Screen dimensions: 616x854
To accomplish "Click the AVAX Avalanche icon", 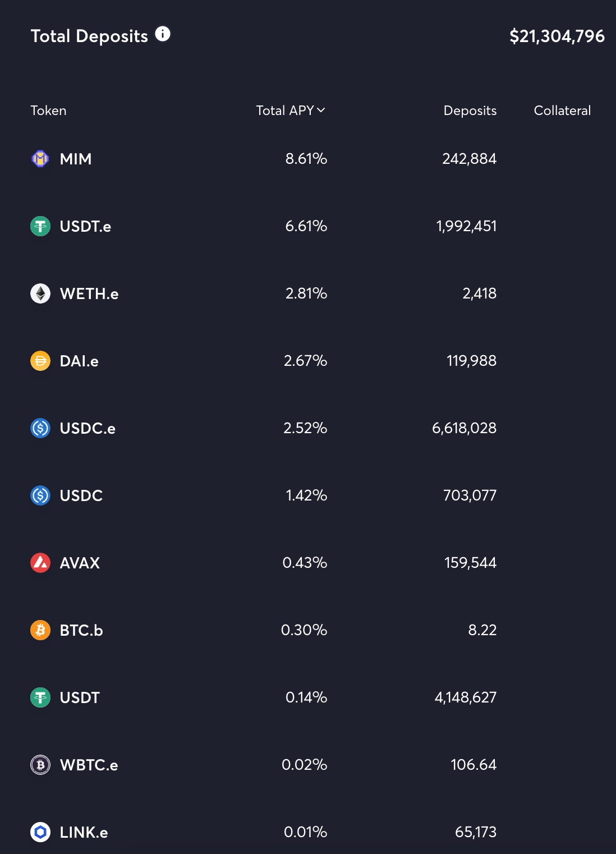I will (40, 563).
